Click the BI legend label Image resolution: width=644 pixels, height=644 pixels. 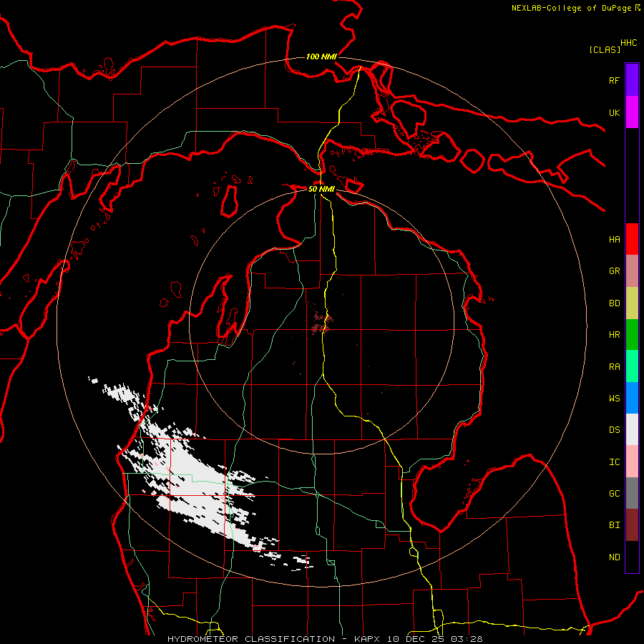point(614,525)
